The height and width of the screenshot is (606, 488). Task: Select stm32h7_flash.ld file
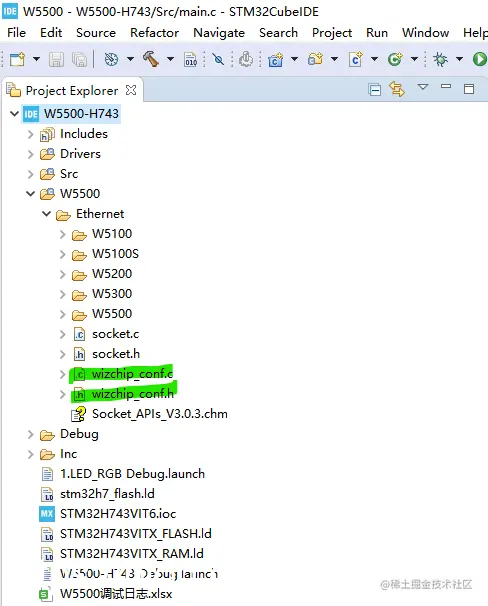click(107, 494)
